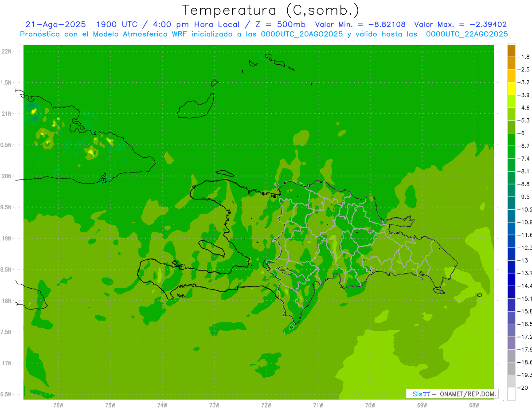Click the purple swatch between -17.2 and -17.9

coord(511,343)
